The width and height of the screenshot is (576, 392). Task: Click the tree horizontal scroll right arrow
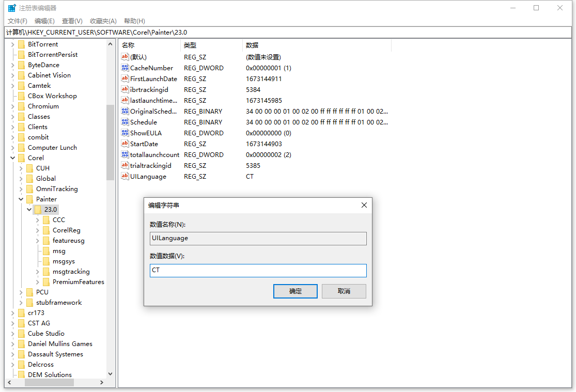pyautogui.click(x=102, y=383)
